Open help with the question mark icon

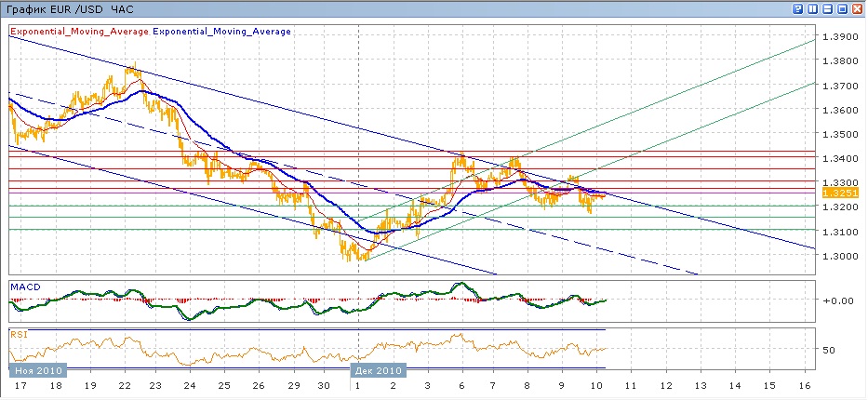(x=797, y=9)
